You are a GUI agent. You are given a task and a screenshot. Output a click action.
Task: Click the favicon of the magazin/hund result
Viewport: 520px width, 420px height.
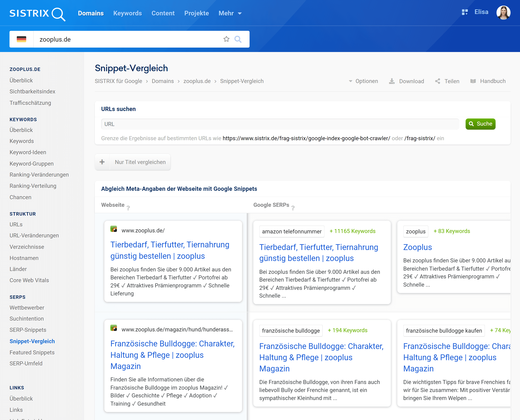[x=114, y=328]
